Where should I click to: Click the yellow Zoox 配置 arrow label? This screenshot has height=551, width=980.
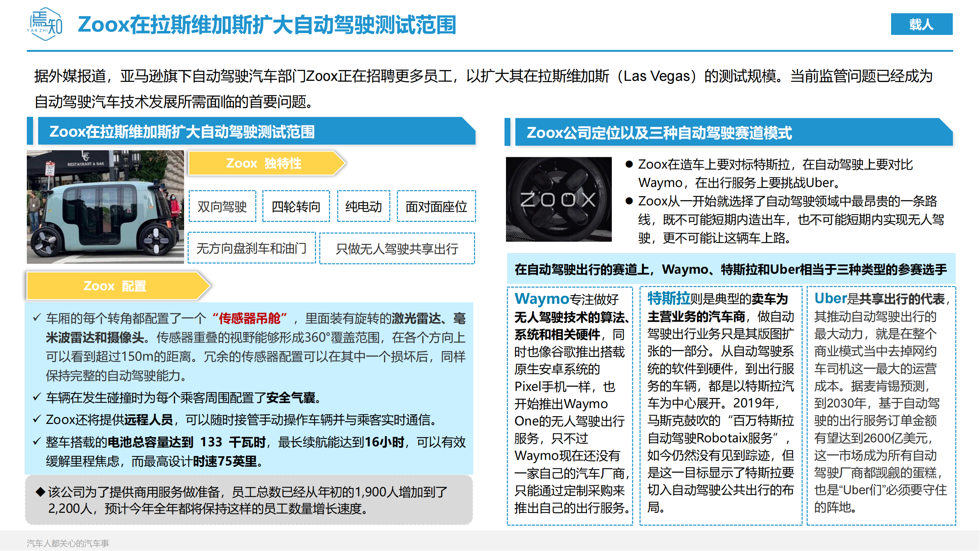tap(118, 285)
